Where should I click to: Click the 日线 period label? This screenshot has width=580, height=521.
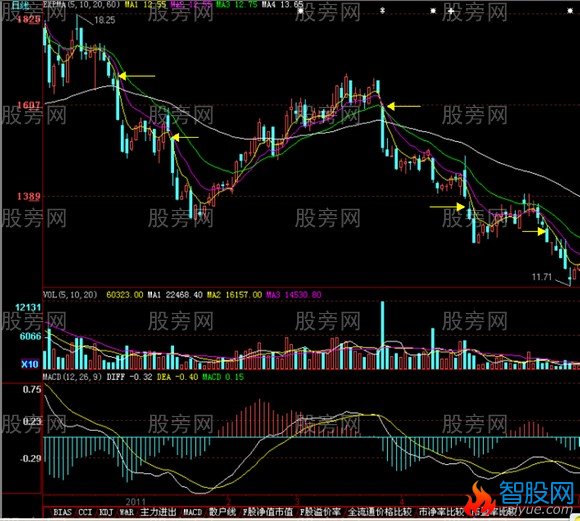[x=20, y=5]
